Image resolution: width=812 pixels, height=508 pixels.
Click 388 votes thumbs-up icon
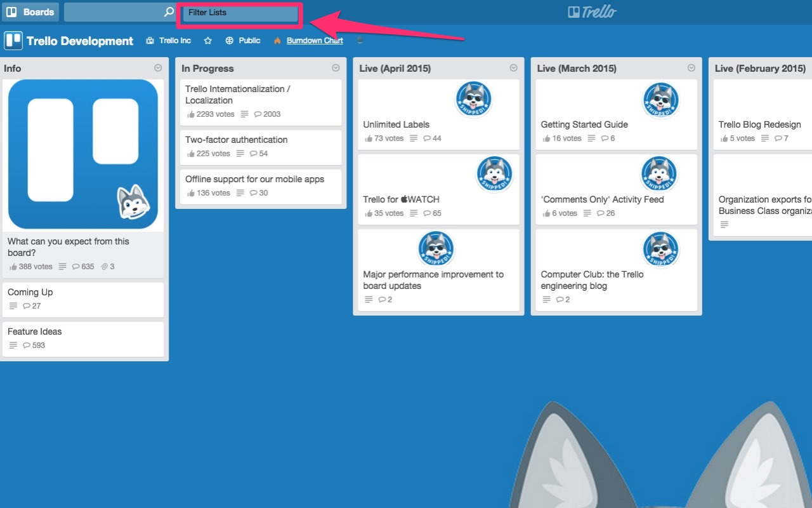[x=13, y=267]
